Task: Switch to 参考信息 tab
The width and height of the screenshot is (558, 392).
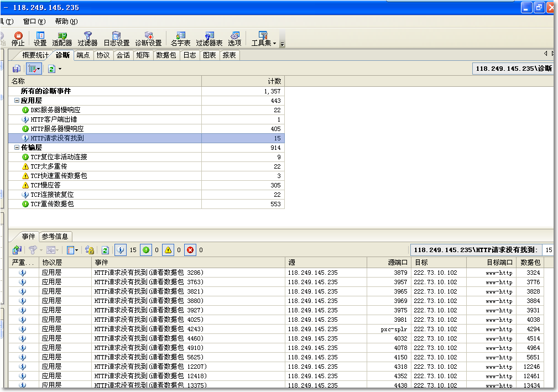Action: (x=55, y=237)
